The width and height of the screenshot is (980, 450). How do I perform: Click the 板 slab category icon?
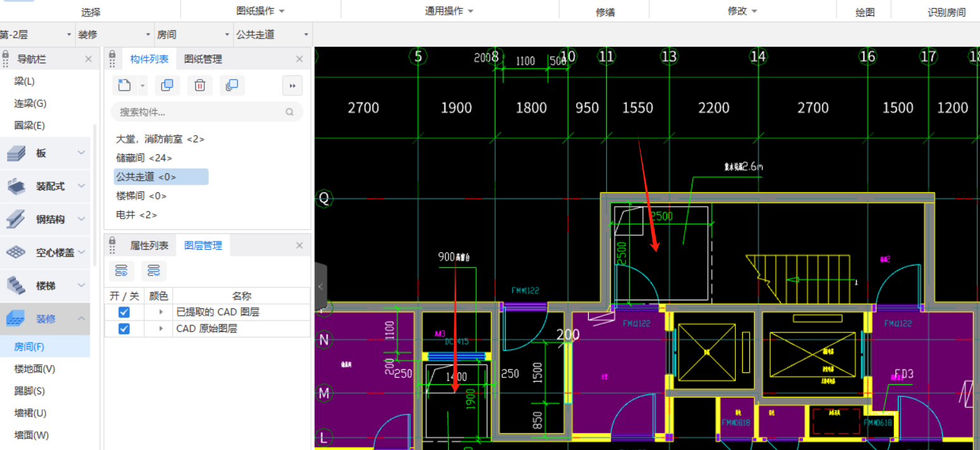pos(16,153)
